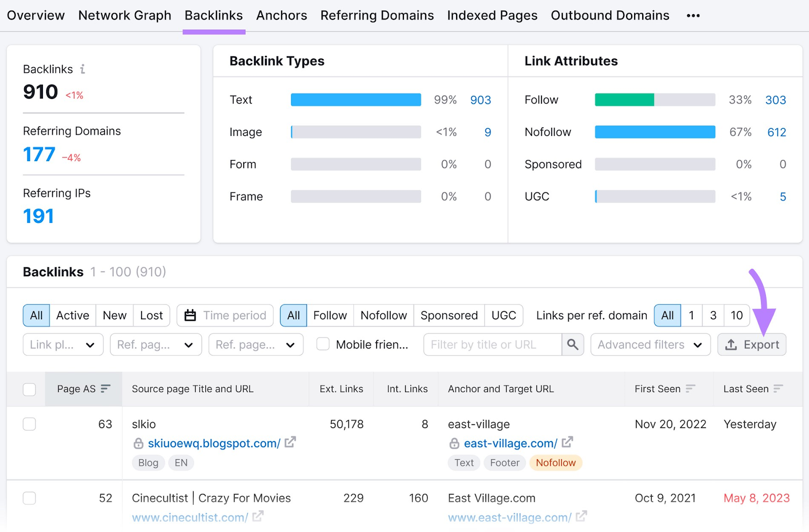This screenshot has height=532, width=809.
Task: Open the info tooltip beside Backlinks count
Action: [x=82, y=69]
